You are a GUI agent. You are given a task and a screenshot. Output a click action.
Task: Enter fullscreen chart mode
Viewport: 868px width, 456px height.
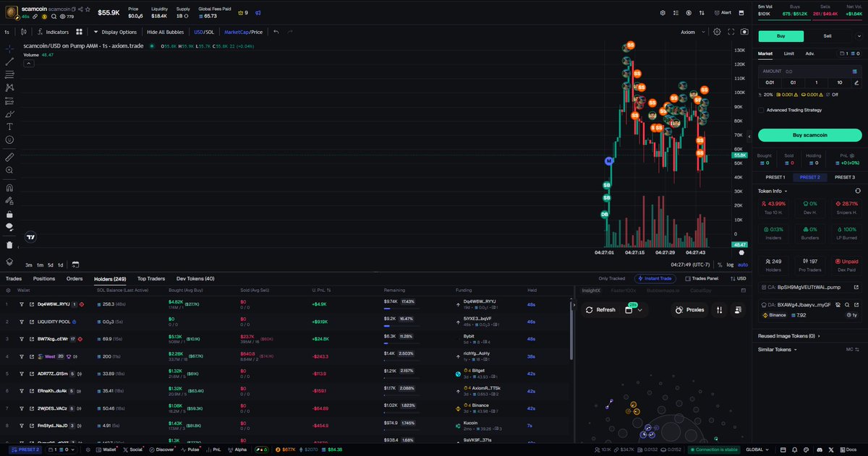tap(731, 32)
